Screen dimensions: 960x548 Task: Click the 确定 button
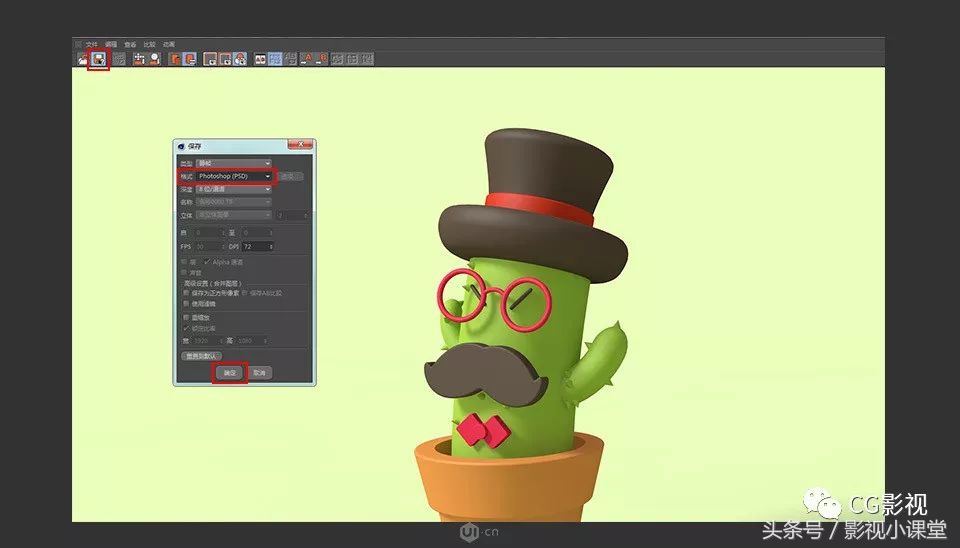[x=230, y=372]
